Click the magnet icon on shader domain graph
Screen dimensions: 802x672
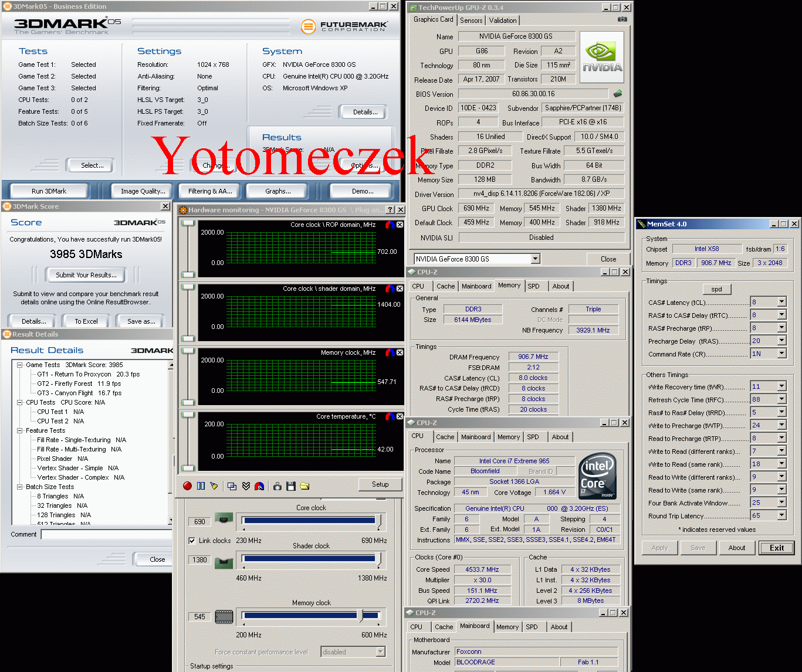(x=390, y=289)
